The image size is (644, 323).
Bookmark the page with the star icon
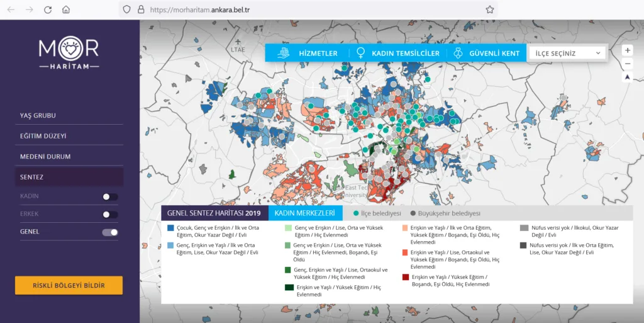489,9
